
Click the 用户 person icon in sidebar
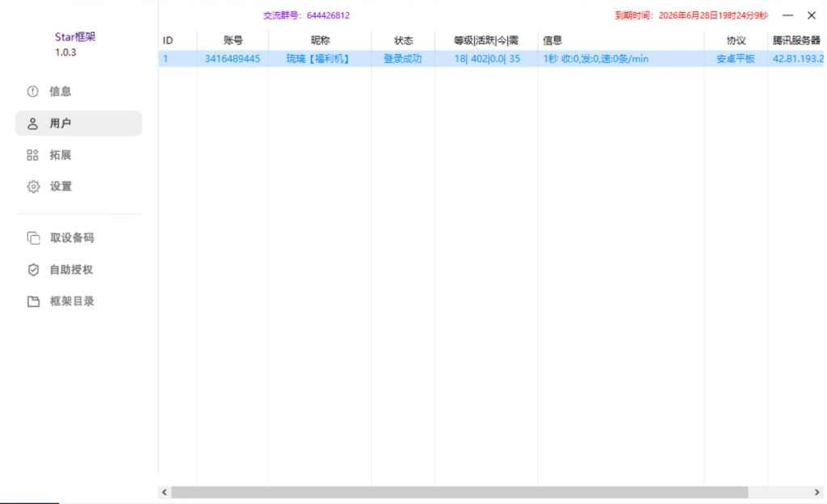pos(33,124)
